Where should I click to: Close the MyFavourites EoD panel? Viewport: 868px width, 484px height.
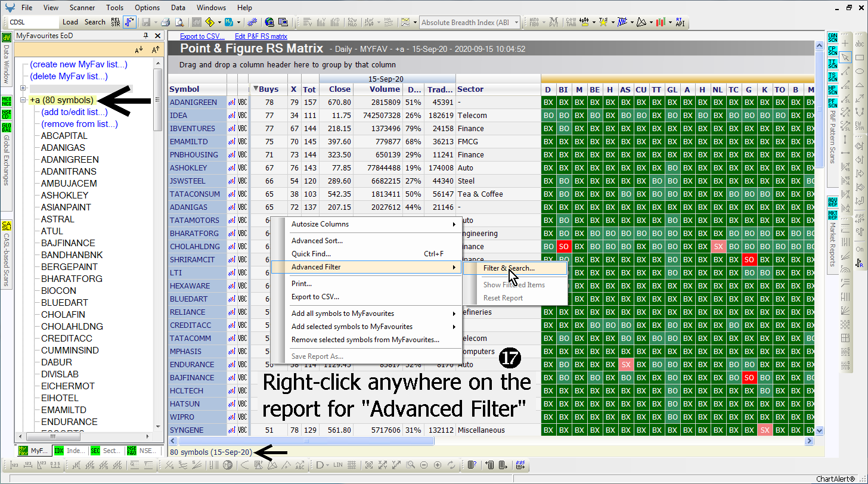pos(157,36)
